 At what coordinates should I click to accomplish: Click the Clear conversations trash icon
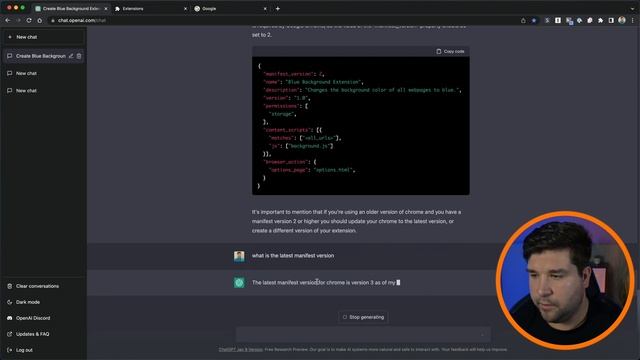tap(9, 286)
